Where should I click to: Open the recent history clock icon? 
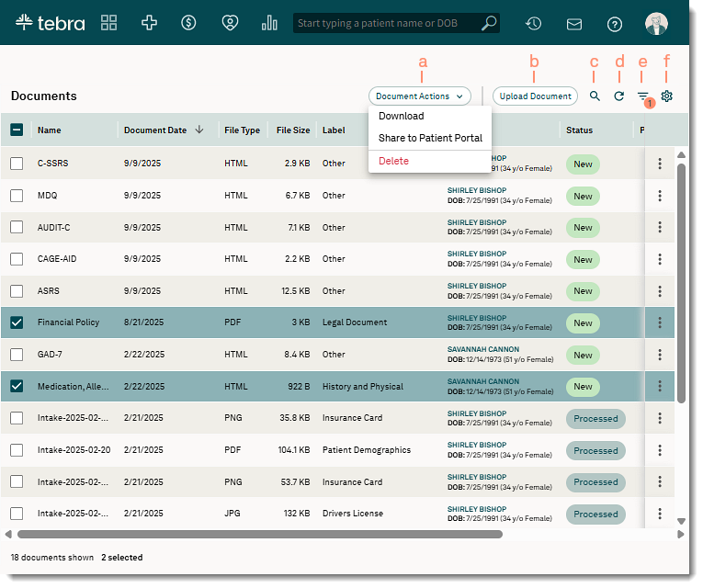point(533,24)
